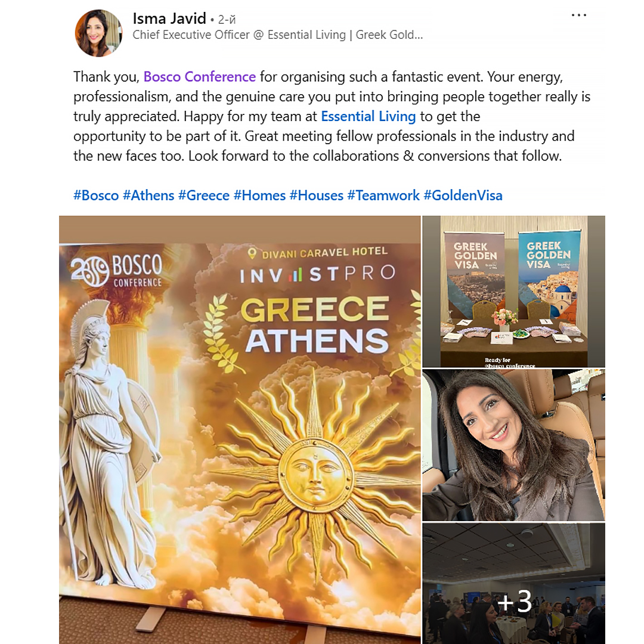The height and width of the screenshot is (644, 644).
Task: Click the Divani Caravel Hotel location pin
Action: coord(252,254)
